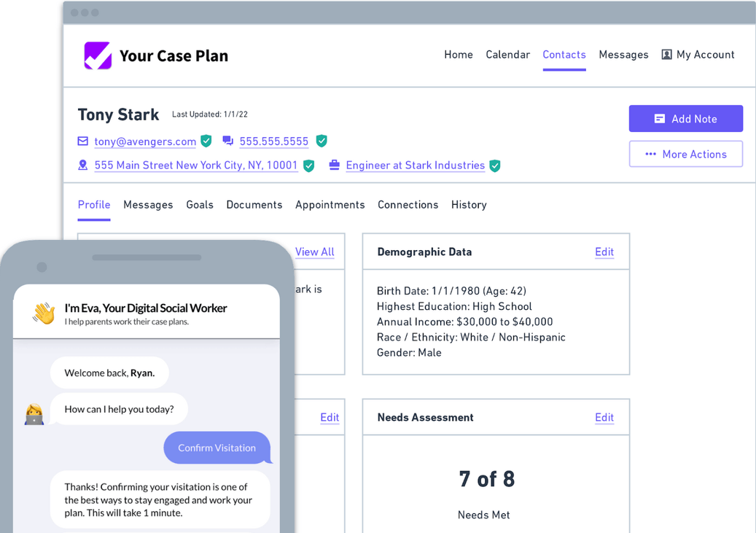Click the My Account person icon
This screenshot has height=533, width=756.
pyautogui.click(x=666, y=55)
